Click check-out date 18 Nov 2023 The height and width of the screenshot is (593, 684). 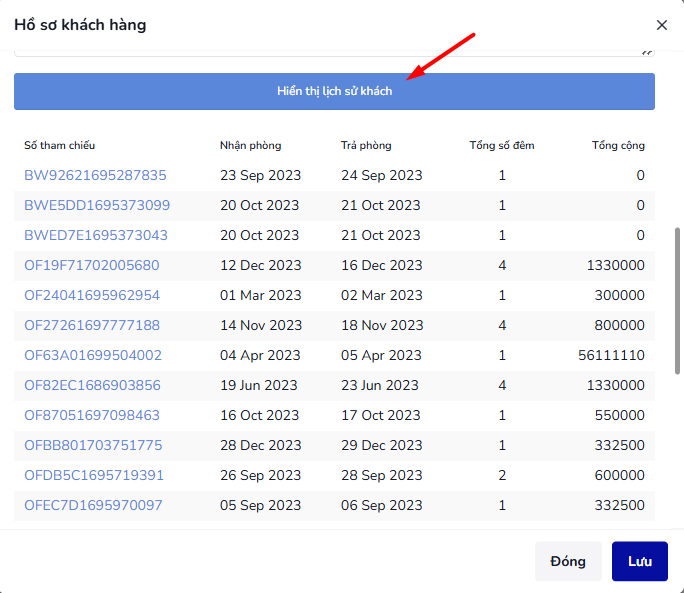[x=382, y=326]
